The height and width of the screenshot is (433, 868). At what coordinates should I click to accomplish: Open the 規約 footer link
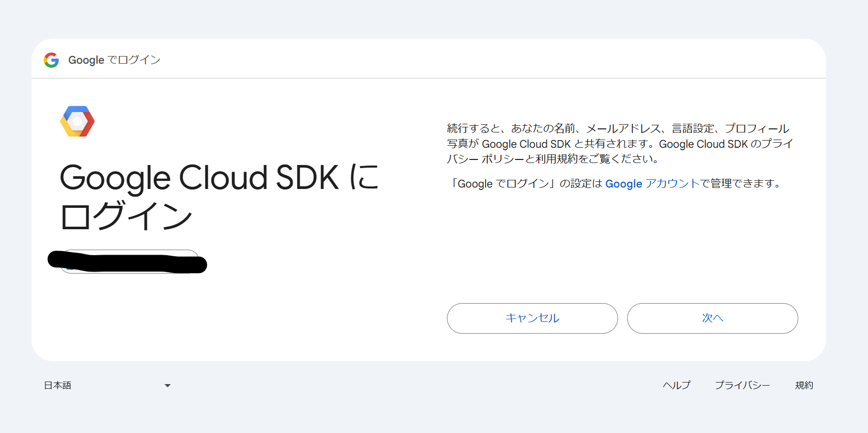pyautogui.click(x=804, y=385)
